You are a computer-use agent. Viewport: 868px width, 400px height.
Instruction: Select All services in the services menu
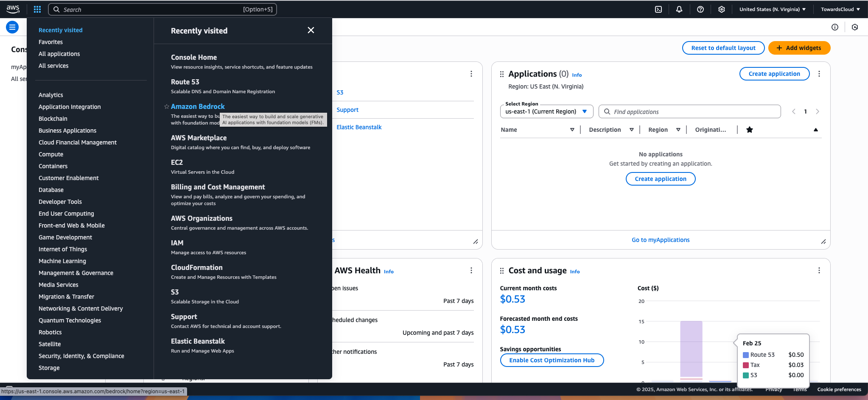[53, 66]
